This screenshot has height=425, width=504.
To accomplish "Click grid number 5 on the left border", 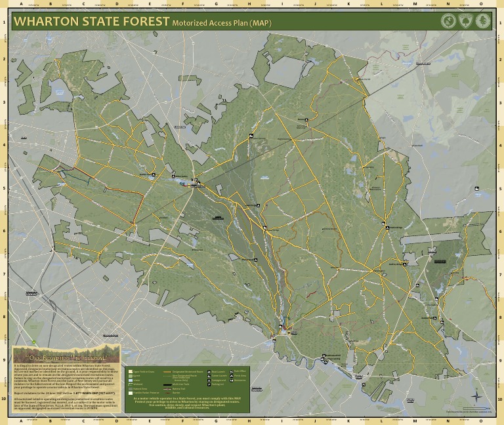I will [4, 188].
